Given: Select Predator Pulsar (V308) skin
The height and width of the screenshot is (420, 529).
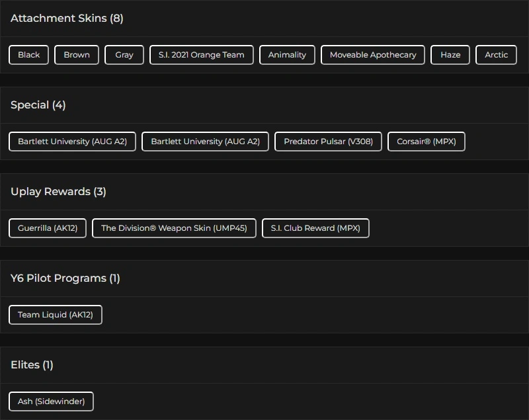Looking at the screenshot, I should [328, 142].
